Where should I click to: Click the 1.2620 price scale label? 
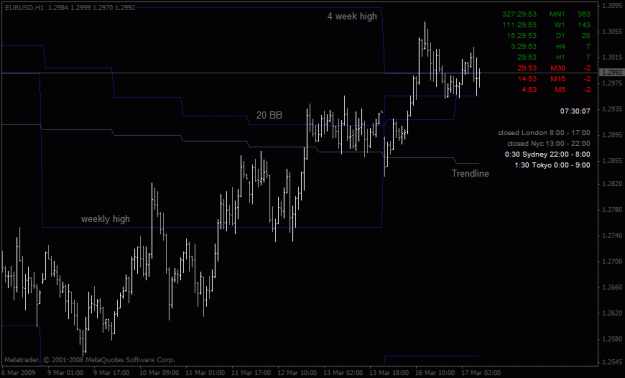(613, 313)
